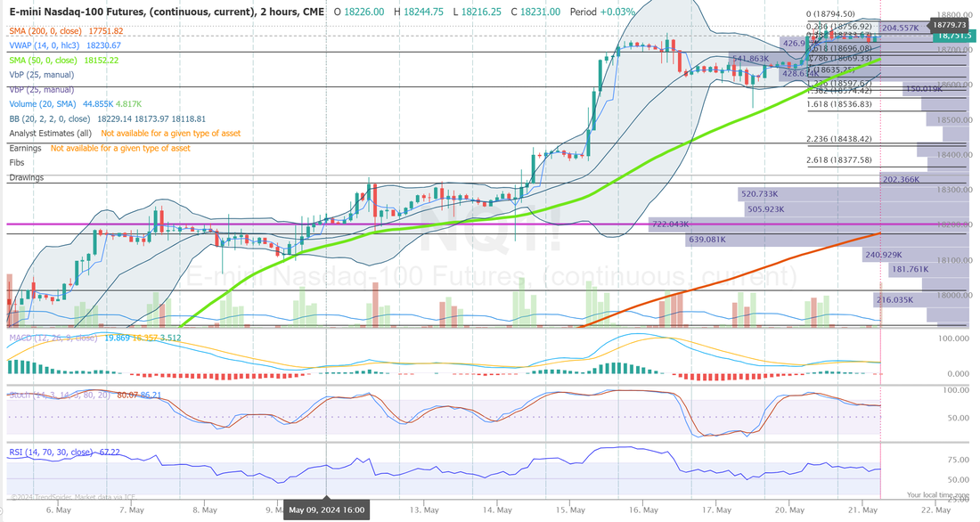This screenshot has height=522, width=980.
Task: Click the 18400.00 price axis label
Action: tap(954, 155)
